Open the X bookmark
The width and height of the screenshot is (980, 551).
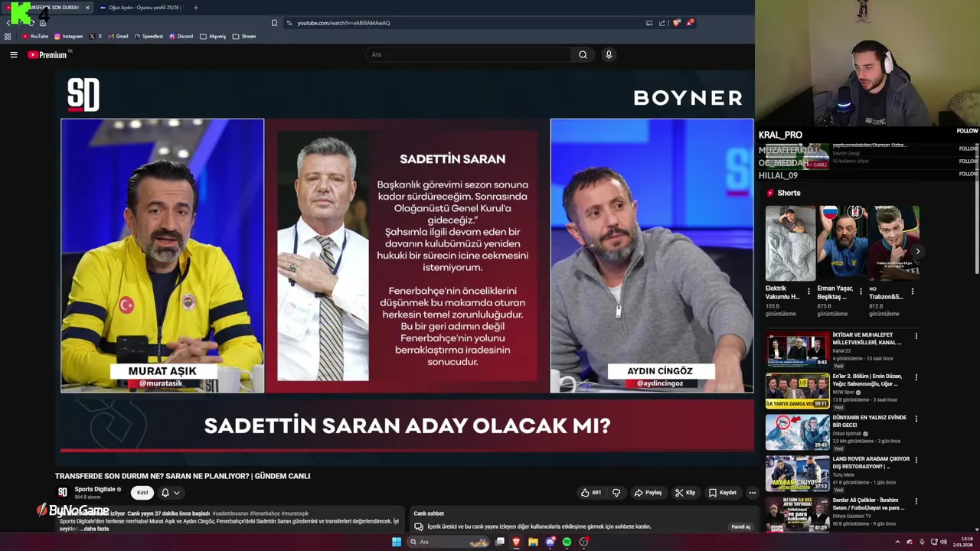(x=96, y=36)
